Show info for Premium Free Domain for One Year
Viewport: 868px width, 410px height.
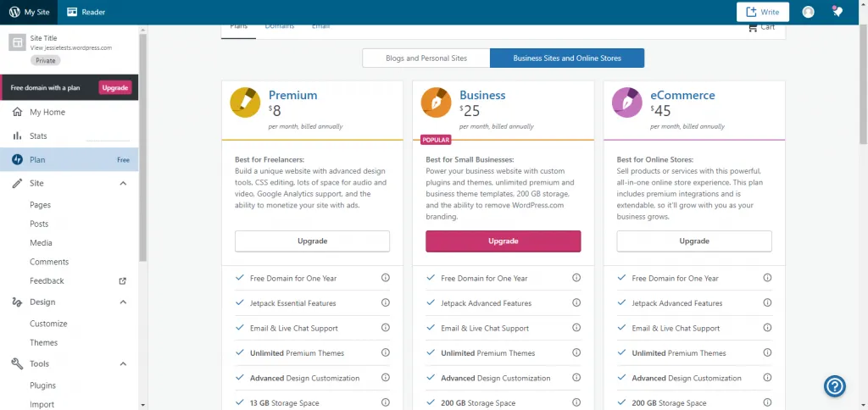pos(386,278)
